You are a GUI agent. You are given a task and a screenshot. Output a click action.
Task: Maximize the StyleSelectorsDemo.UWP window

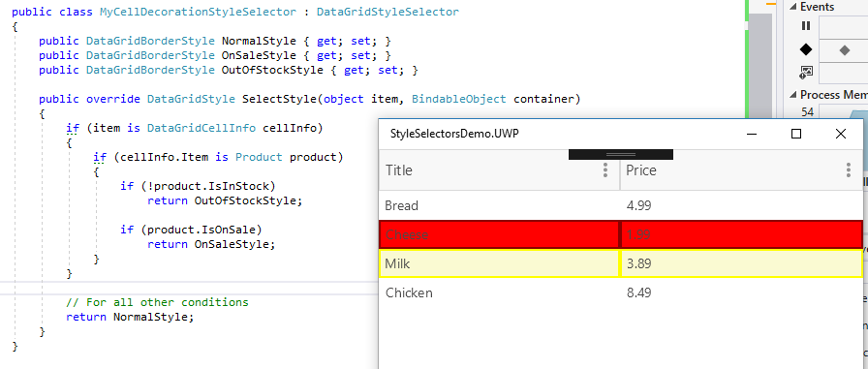796,134
